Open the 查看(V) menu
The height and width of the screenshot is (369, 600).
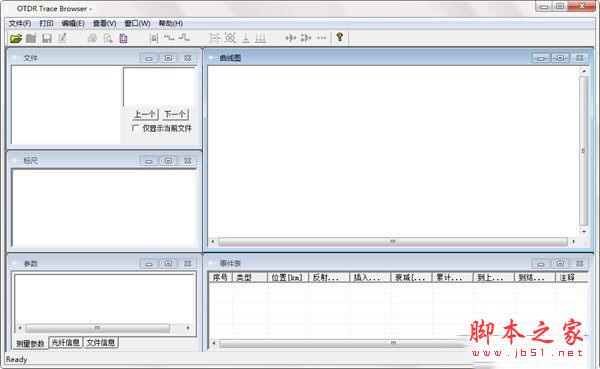[104, 23]
